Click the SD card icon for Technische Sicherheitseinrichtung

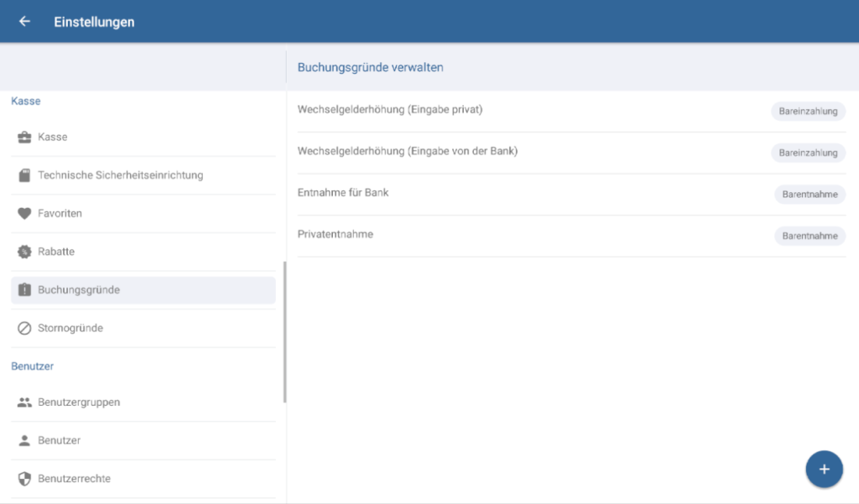(x=24, y=175)
